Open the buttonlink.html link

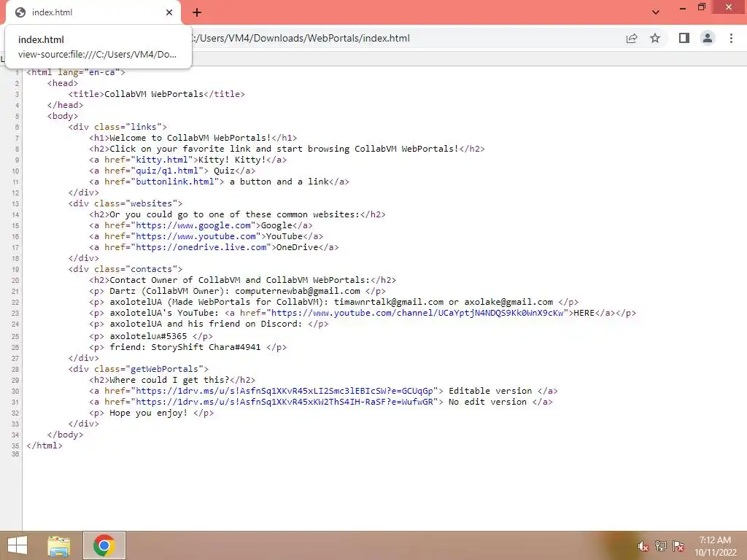tap(174, 182)
